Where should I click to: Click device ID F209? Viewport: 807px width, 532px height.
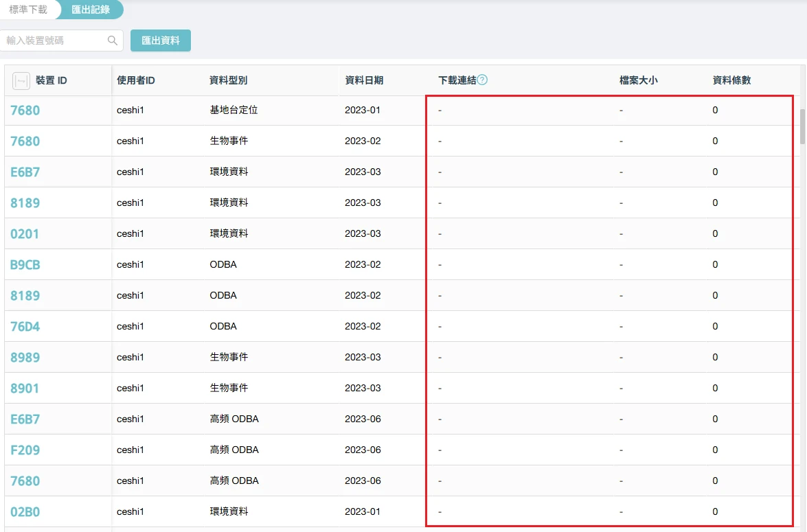[x=25, y=450]
